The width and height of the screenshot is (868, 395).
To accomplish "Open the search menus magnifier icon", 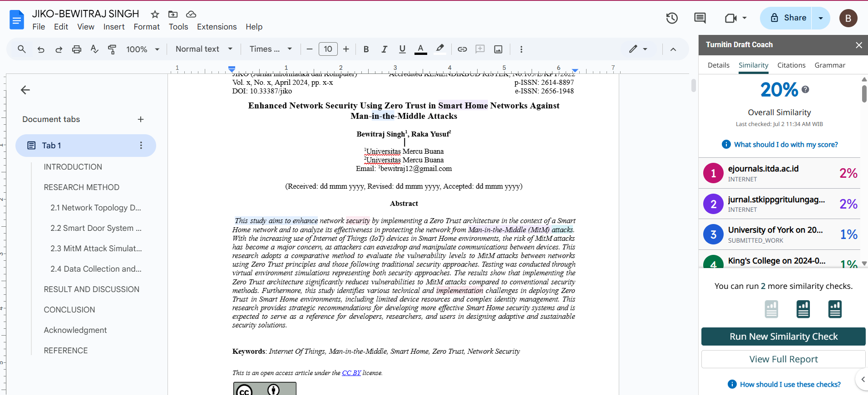I will [x=21, y=49].
